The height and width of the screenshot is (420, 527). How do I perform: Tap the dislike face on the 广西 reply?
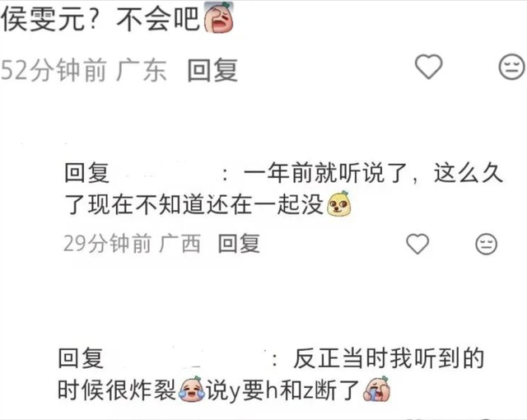pyautogui.click(x=486, y=244)
